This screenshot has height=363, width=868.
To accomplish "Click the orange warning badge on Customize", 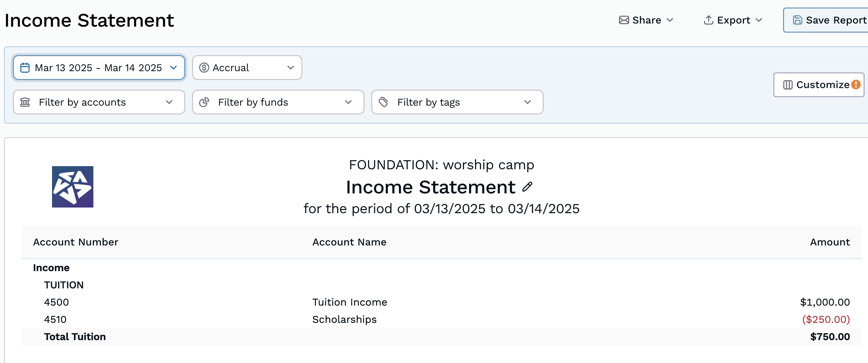I will (x=855, y=85).
